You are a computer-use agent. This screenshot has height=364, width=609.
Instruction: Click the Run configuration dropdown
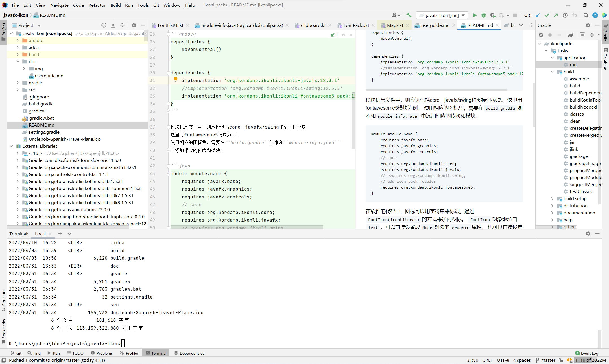click(x=442, y=15)
